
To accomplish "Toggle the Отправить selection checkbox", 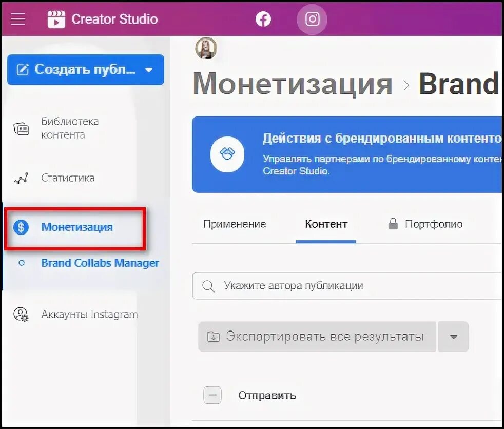I will tap(212, 395).
